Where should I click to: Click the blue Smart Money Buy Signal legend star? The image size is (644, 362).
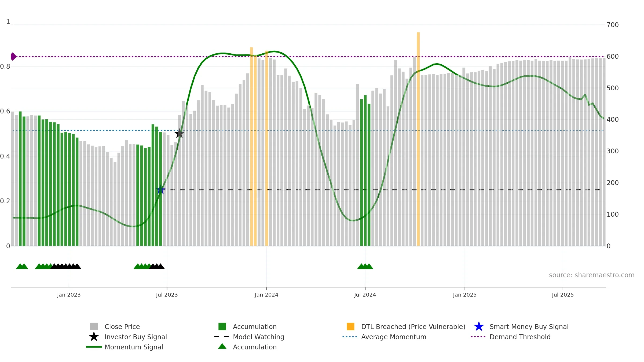479,327
